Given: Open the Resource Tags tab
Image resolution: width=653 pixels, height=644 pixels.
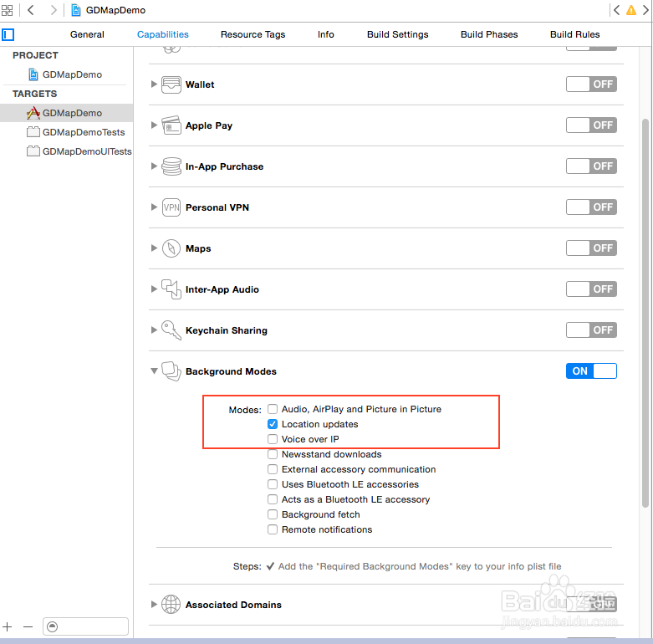Looking at the screenshot, I should [253, 34].
